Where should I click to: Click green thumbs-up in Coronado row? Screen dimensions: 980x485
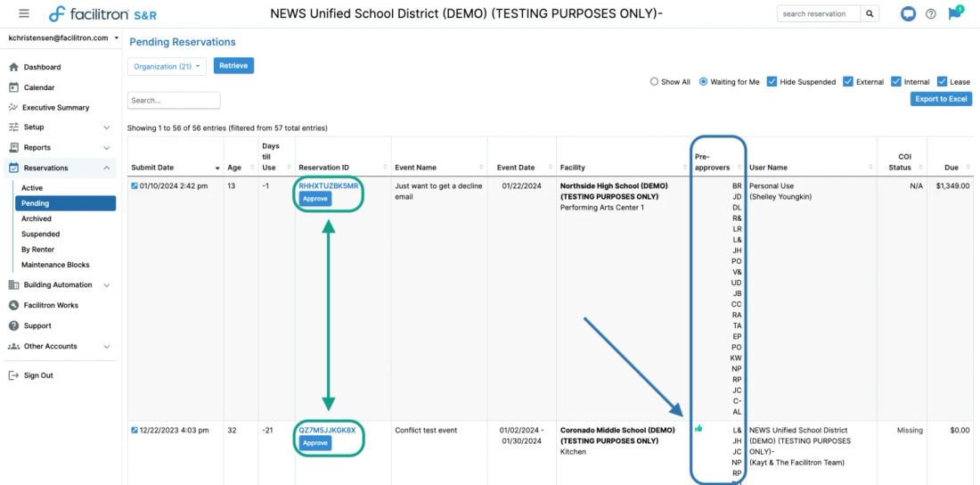tap(698, 429)
